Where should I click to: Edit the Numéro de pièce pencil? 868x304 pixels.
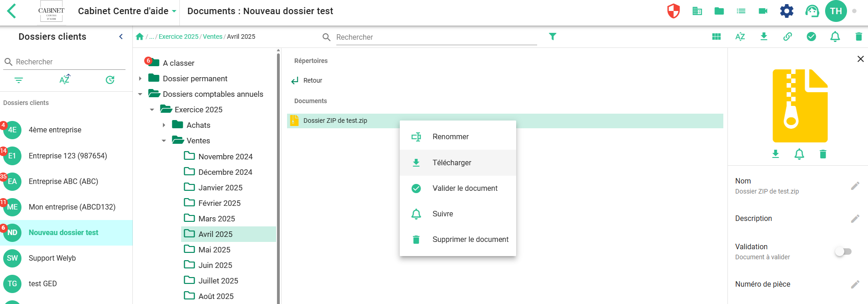[x=855, y=284]
